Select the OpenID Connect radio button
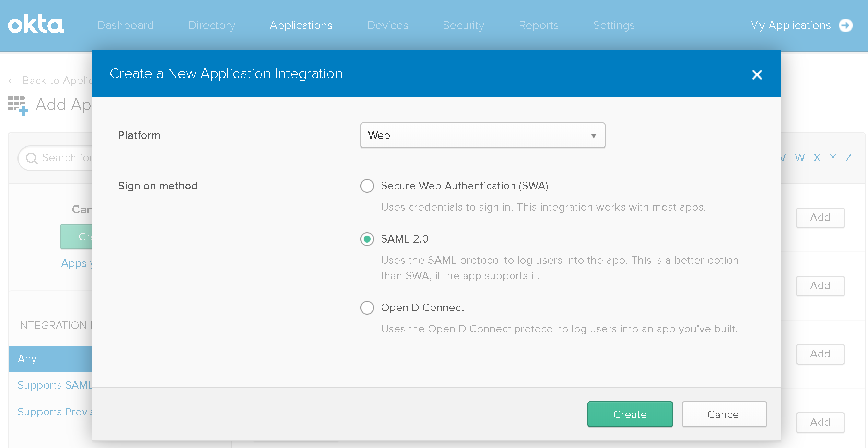 367,307
